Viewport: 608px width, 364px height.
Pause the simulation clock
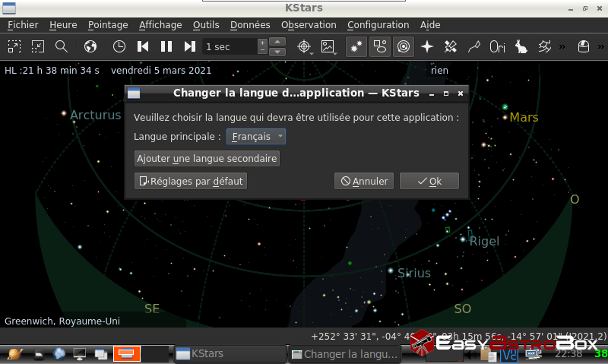point(166,46)
